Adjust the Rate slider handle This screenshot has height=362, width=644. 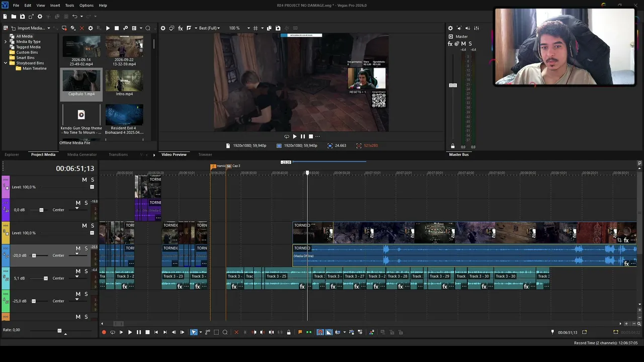coord(59,330)
